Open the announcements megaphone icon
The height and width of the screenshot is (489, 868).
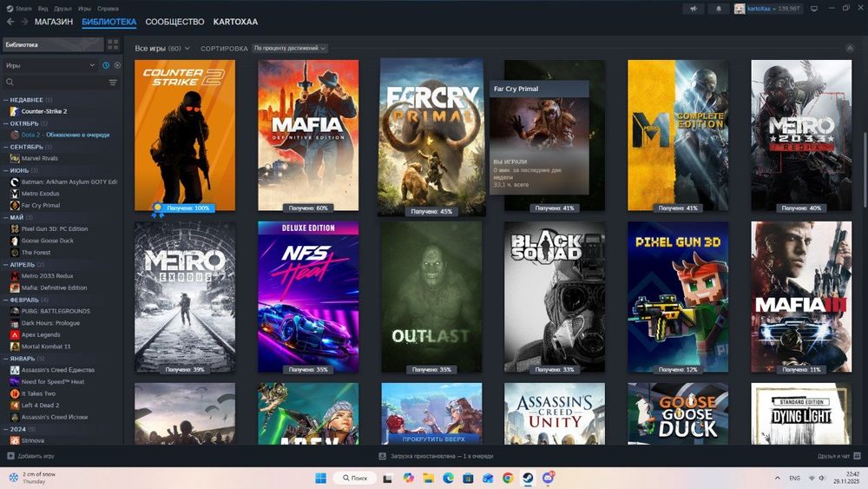693,9
